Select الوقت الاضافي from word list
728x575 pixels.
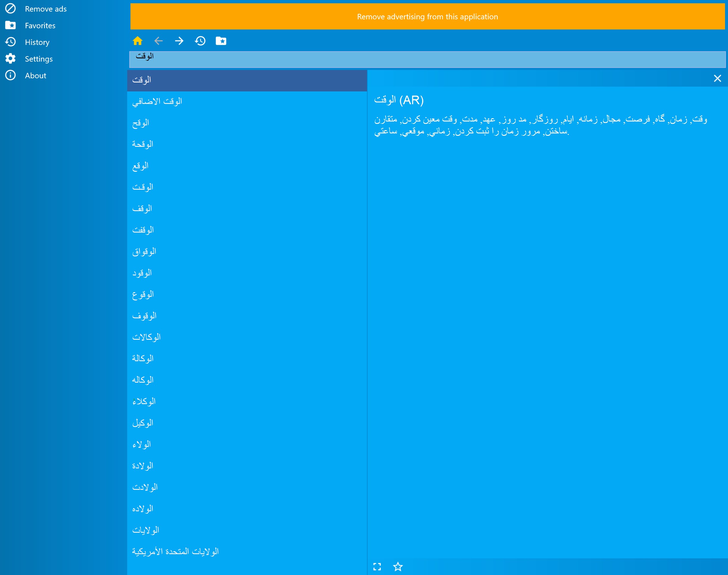coord(157,101)
